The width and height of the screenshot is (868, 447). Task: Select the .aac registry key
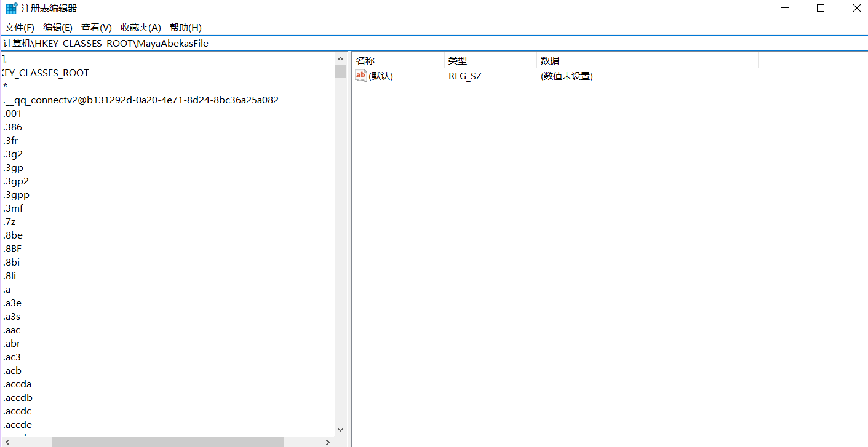12,330
